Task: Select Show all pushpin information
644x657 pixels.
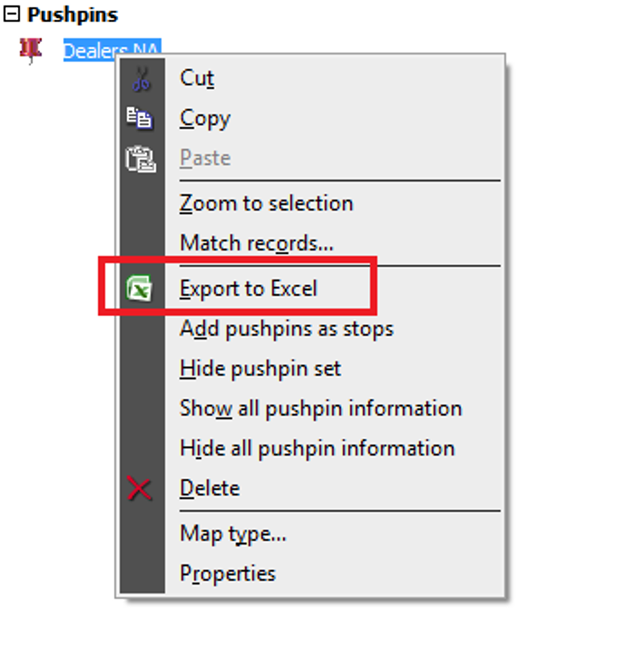Action: tap(321, 408)
